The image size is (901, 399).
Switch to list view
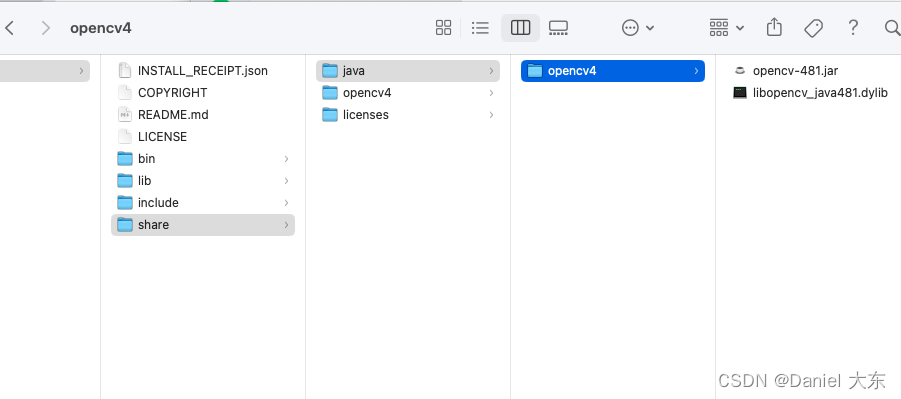[x=480, y=28]
